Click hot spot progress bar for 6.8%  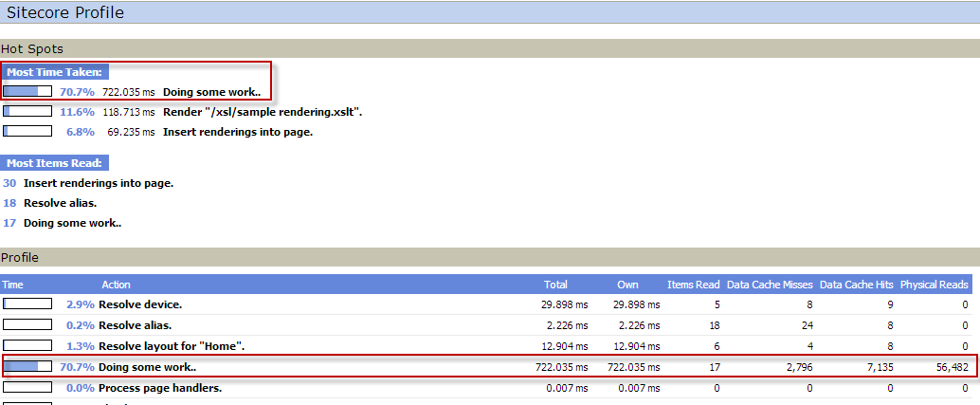point(27,132)
